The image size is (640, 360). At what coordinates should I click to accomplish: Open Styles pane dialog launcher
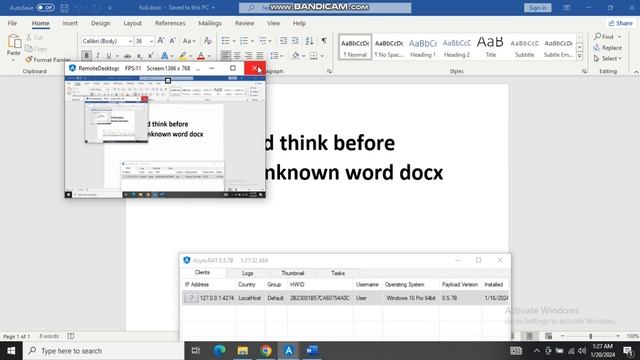tap(584, 71)
